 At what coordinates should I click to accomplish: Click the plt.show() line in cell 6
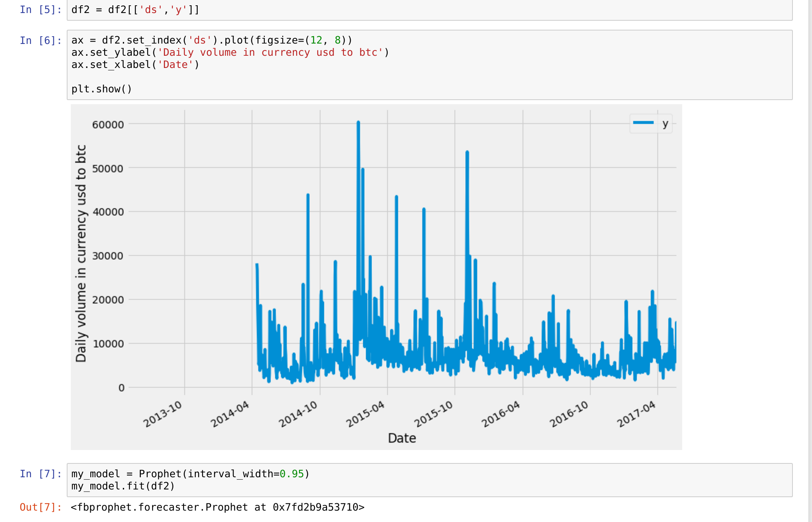coord(102,89)
